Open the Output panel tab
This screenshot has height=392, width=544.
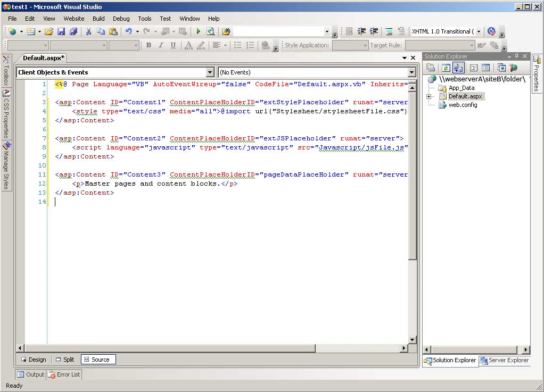(x=31, y=374)
